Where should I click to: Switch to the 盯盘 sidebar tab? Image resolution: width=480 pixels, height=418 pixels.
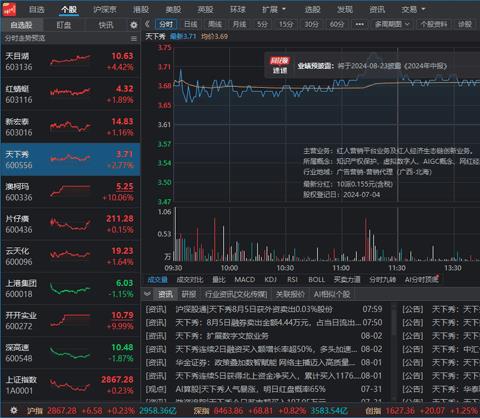click(x=63, y=25)
